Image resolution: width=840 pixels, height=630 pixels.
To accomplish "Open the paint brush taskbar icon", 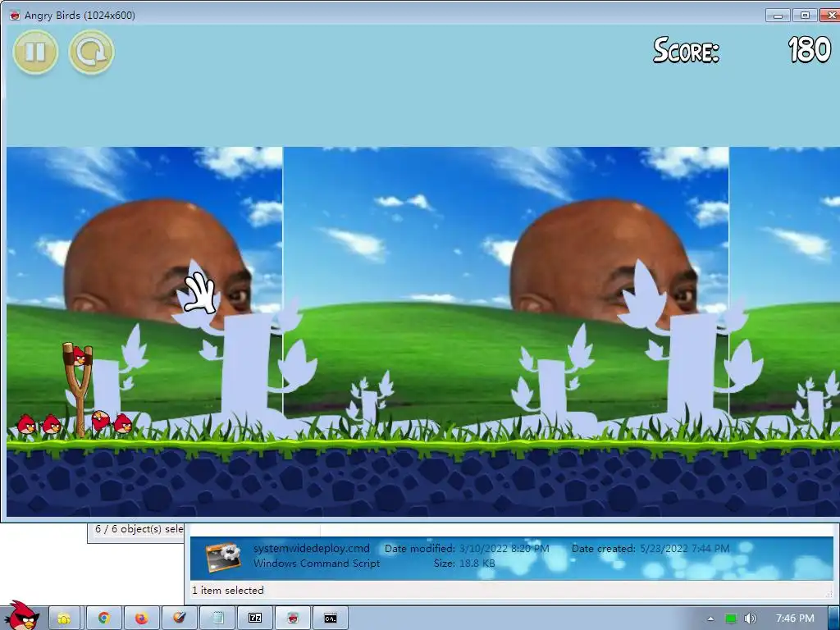I will tap(180, 619).
